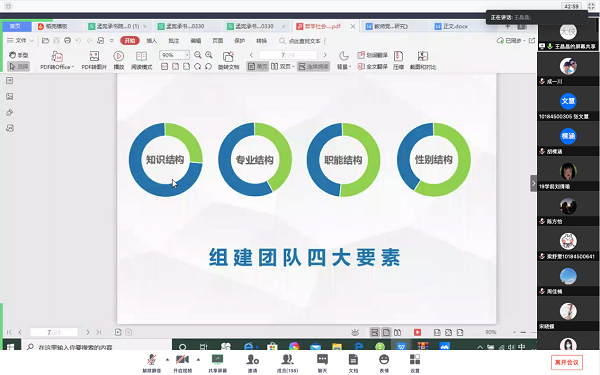
Task: Switch to the 正文.docx document tab
Action: click(x=452, y=26)
